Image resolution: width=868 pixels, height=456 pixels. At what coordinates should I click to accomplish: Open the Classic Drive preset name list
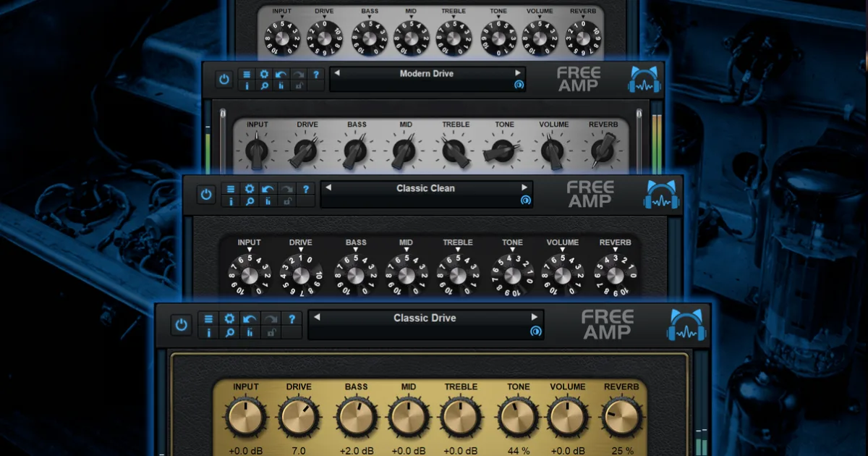click(425, 318)
